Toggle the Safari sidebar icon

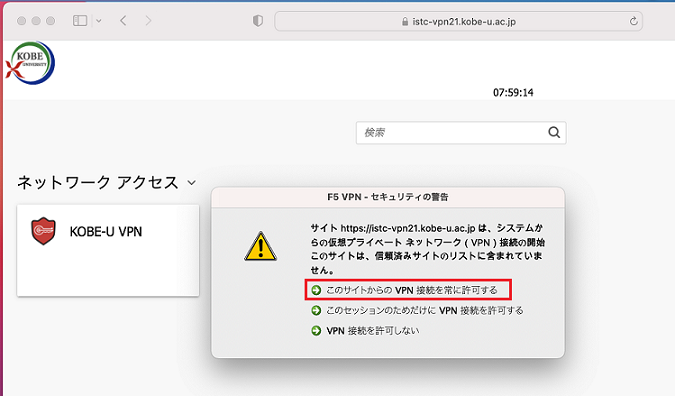pyautogui.click(x=80, y=21)
